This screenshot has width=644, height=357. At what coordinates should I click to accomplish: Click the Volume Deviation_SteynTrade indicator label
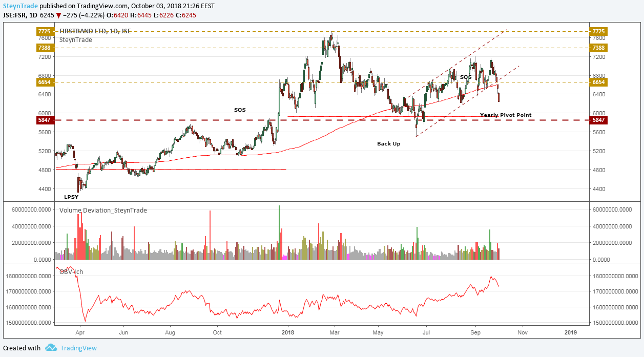pyautogui.click(x=103, y=210)
